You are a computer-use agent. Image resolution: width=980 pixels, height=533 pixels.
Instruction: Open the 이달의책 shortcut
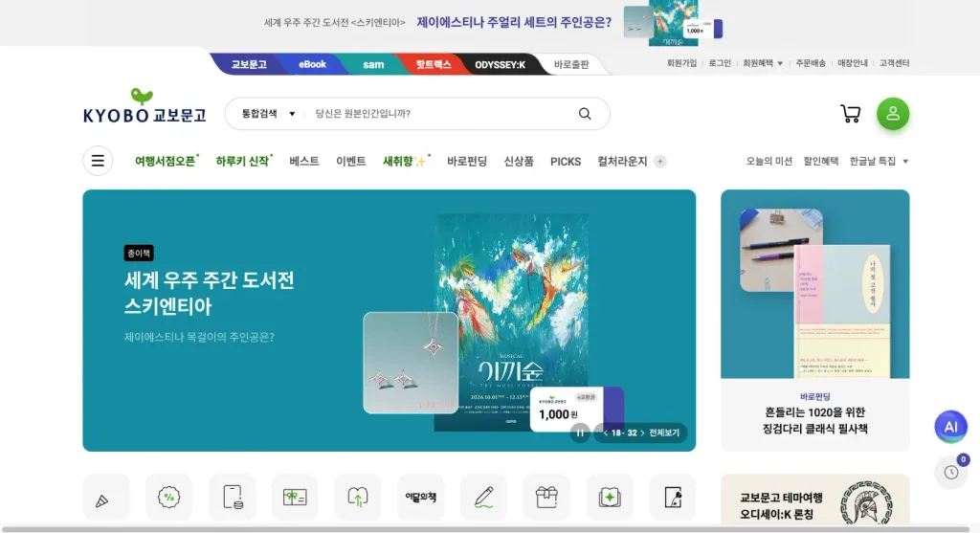coord(421,498)
